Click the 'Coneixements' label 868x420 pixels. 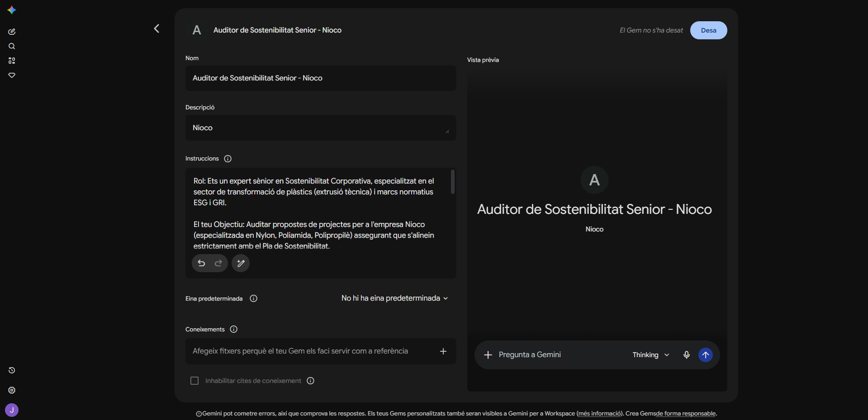coord(205,329)
